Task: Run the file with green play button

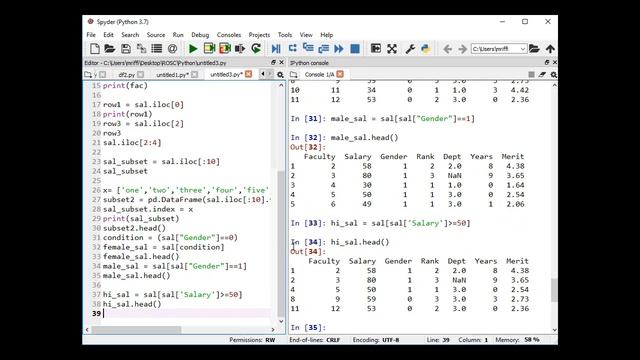Action: [x=193, y=49]
